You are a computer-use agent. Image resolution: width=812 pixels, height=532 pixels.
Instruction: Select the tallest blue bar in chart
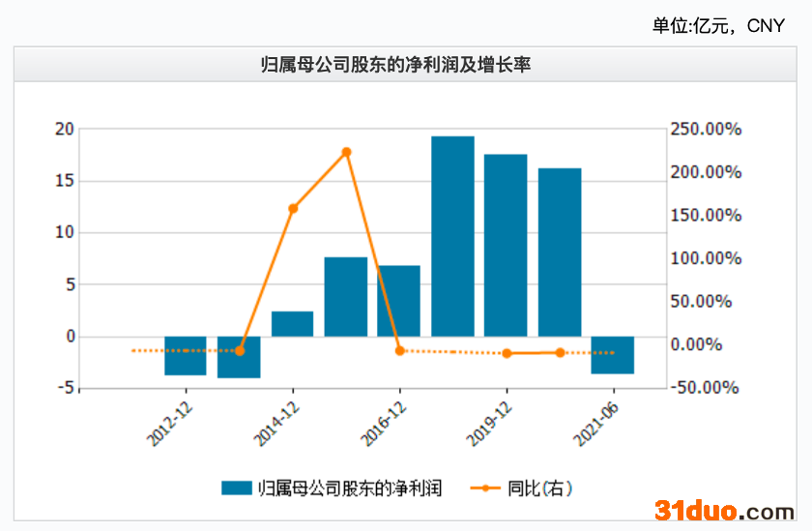pyautogui.click(x=452, y=236)
